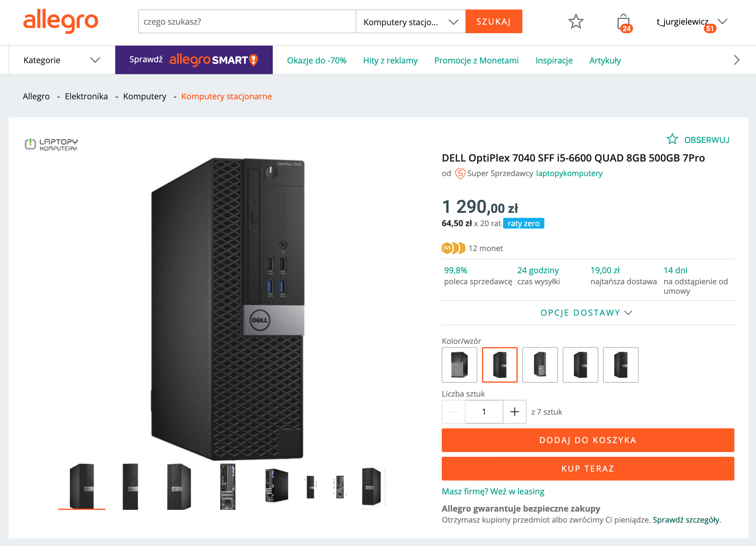756x546 pixels.
Task: Select the first Kolor/wzór variant swatch
Action: coord(459,365)
